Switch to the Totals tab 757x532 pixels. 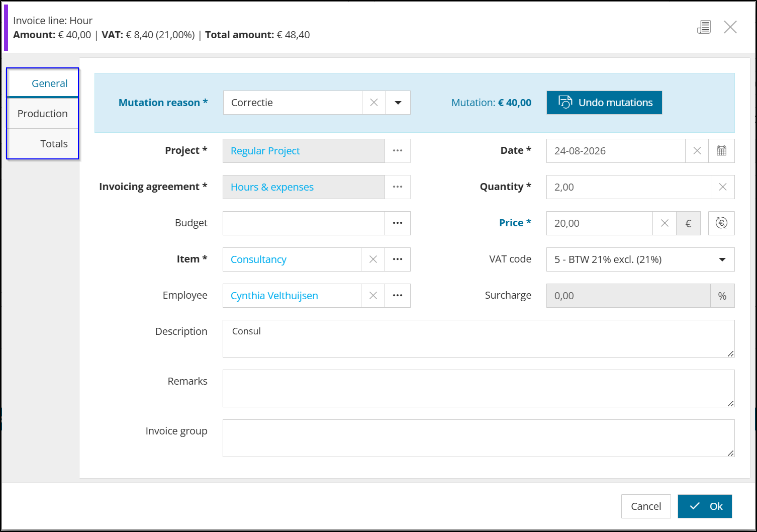pos(43,144)
